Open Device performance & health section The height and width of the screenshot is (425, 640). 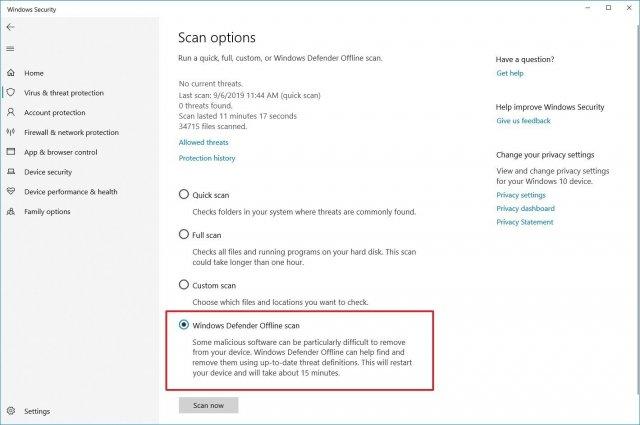pyautogui.click(x=71, y=191)
